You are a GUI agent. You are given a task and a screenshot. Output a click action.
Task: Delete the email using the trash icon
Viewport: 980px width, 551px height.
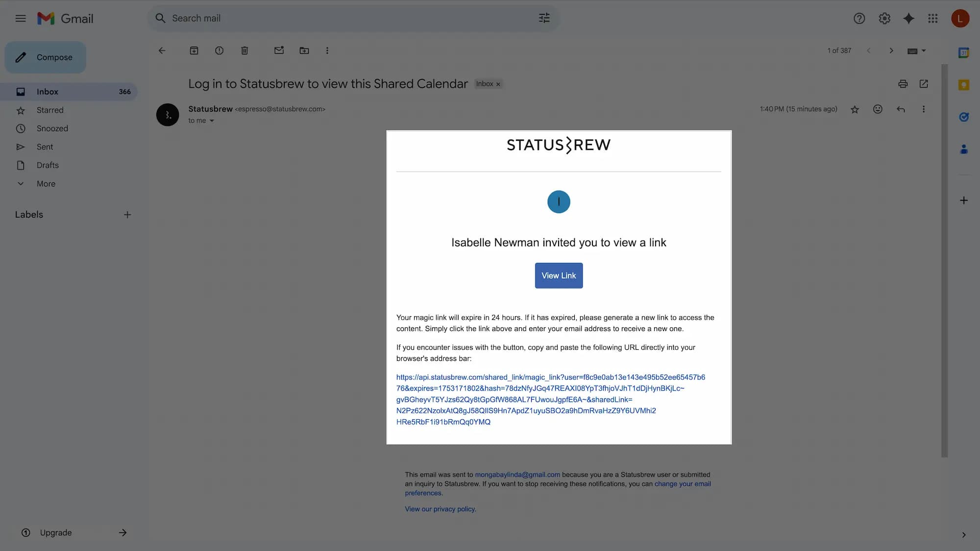coord(245,50)
